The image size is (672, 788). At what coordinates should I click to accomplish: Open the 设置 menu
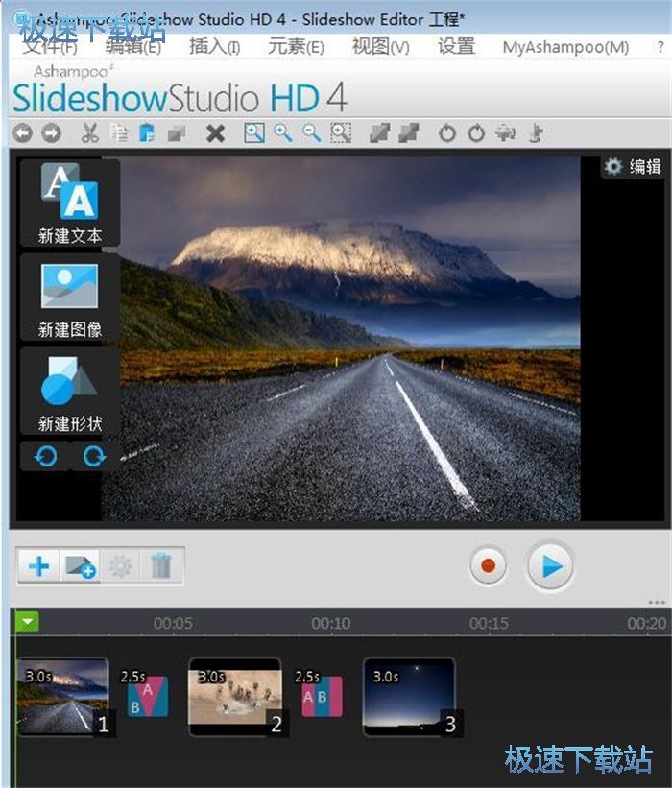[456, 47]
